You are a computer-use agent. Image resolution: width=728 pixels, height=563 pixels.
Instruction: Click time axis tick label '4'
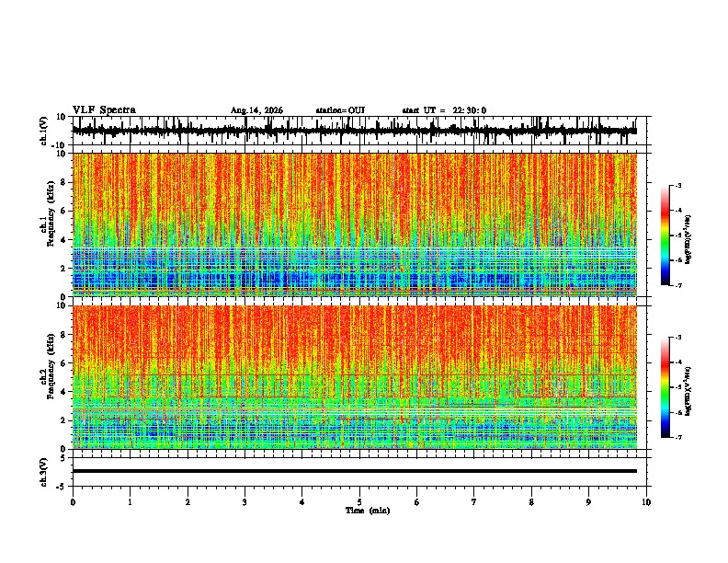click(302, 502)
